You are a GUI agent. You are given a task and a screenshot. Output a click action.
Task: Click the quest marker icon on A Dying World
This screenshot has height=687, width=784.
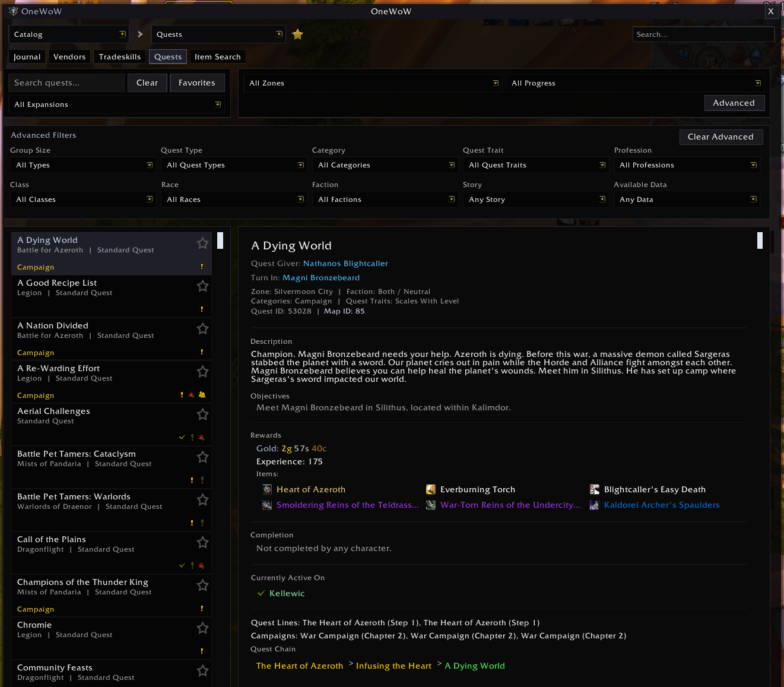click(202, 267)
